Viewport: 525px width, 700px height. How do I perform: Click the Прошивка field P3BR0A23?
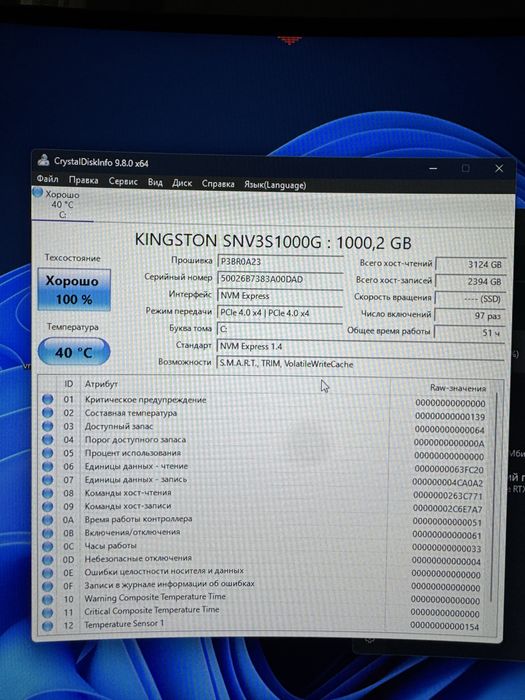click(x=280, y=262)
